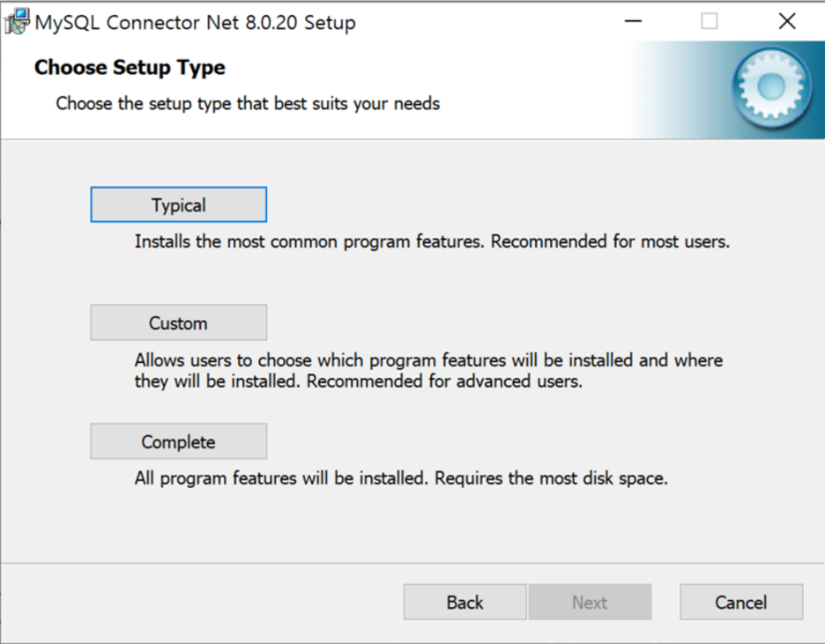Choose the Typical setup type
Screen dimensions: 825x644
point(178,204)
